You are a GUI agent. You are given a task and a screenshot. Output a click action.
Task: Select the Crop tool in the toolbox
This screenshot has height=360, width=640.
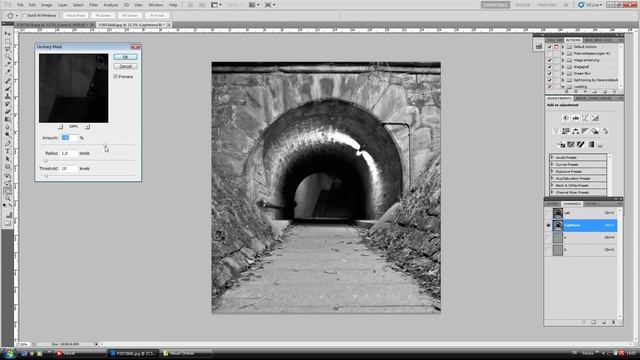click(x=8, y=64)
